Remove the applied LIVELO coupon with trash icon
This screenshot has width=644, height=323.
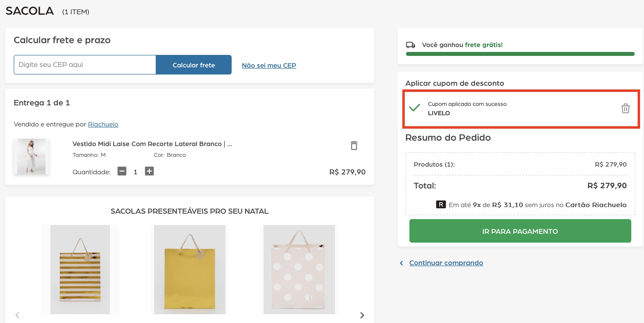click(625, 108)
